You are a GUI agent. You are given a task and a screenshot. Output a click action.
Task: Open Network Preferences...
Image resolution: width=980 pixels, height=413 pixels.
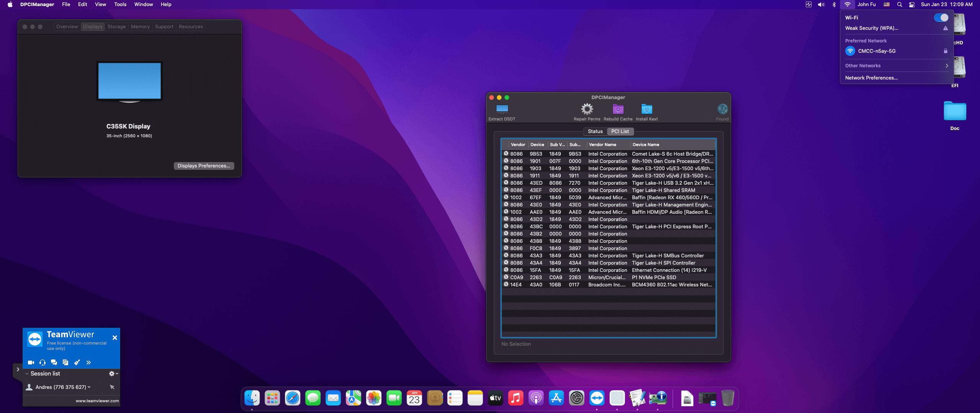coord(871,78)
